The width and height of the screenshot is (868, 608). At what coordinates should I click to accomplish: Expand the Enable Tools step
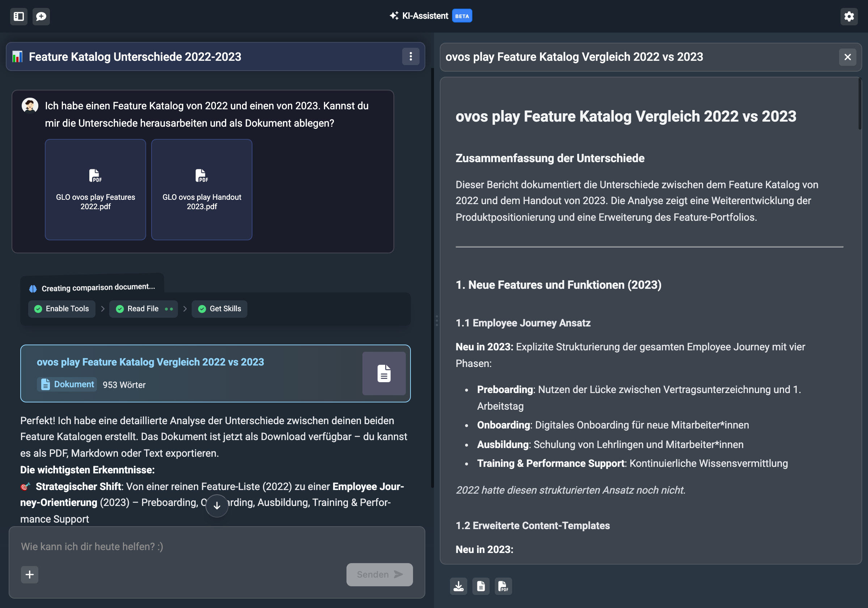pos(61,309)
